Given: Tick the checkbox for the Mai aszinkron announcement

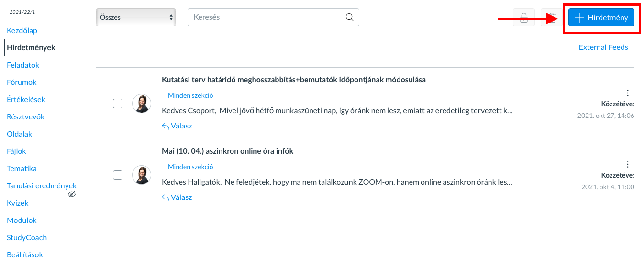Looking at the screenshot, I should (118, 175).
